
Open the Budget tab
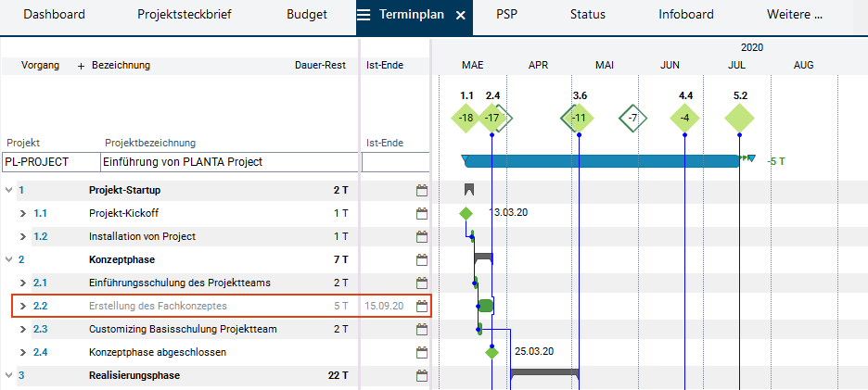tap(307, 15)
